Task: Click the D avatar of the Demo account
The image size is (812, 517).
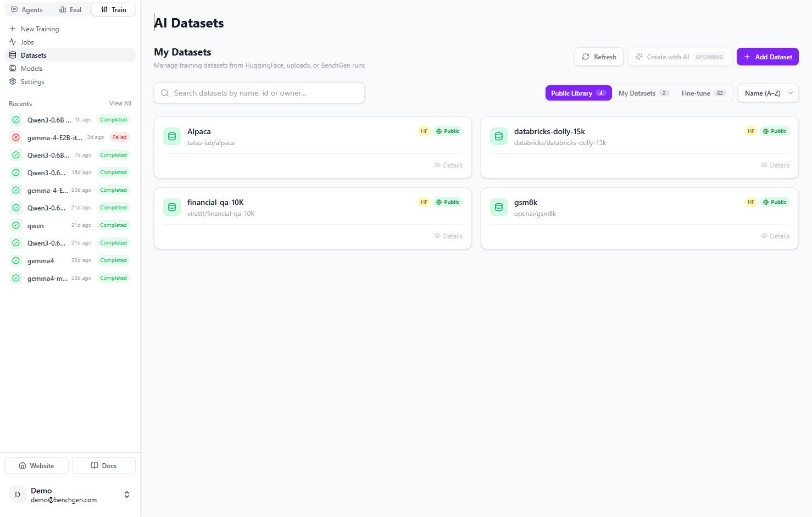Action: (18, 494)
